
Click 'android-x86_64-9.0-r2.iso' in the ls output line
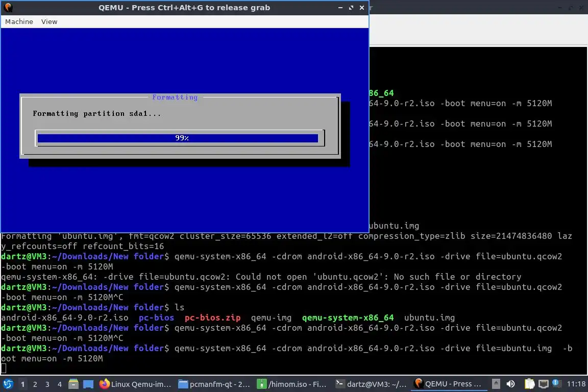tap(64, 317)
